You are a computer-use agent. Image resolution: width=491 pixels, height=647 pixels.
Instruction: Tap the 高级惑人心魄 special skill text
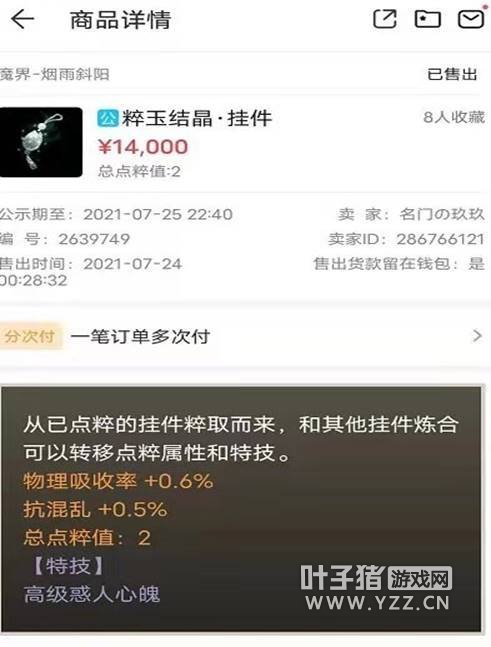coord(92,594)
